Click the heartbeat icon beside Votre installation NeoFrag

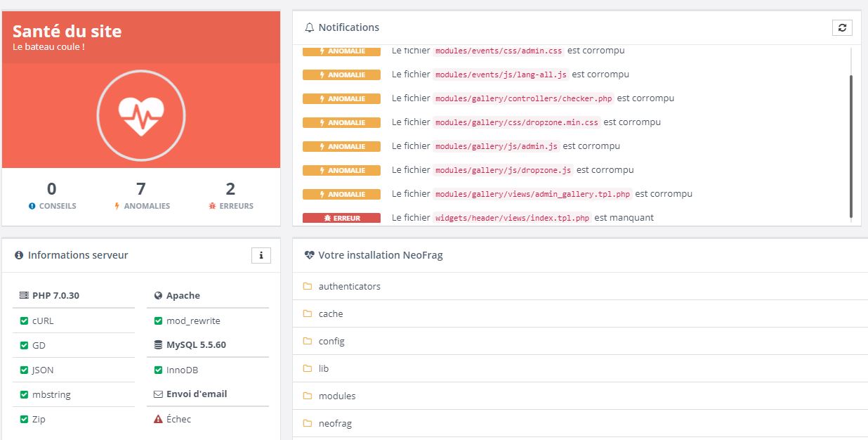(309, 255)
